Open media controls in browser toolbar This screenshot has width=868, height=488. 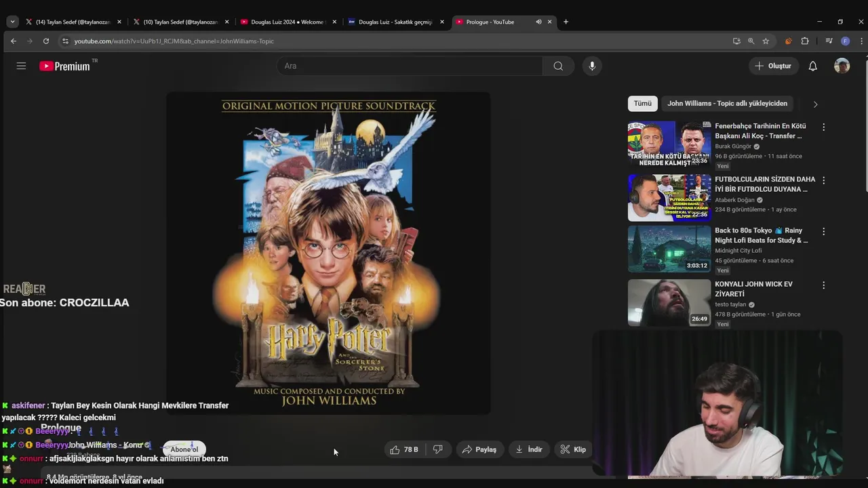pyautogui.click(x=829, y=41)
